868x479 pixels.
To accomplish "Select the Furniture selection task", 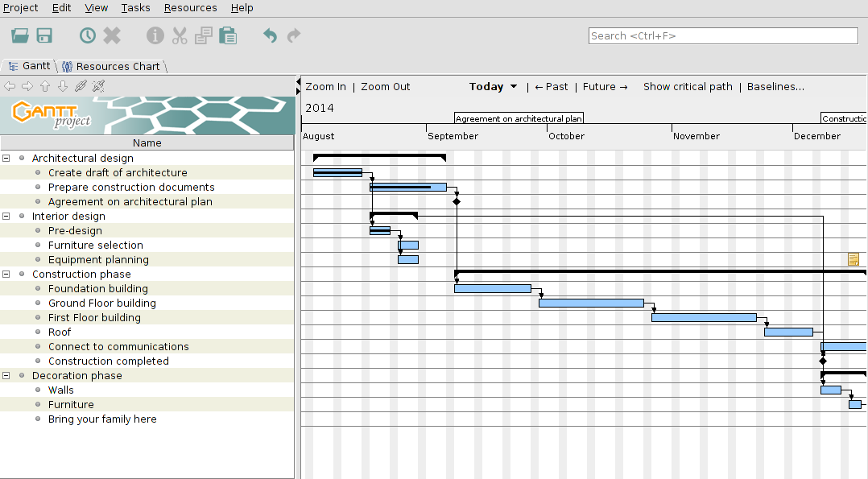I will pos(95,245).
